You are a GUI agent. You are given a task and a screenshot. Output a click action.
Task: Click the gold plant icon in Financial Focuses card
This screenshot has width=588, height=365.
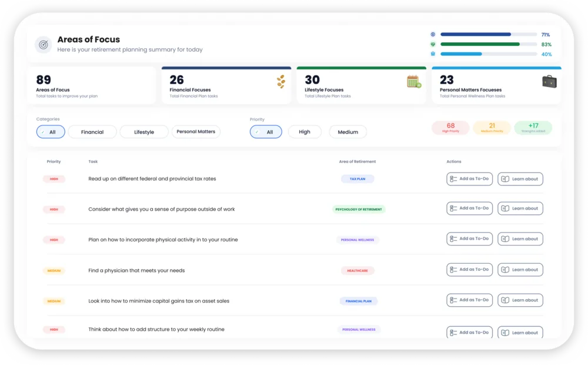tap(281, 81)
